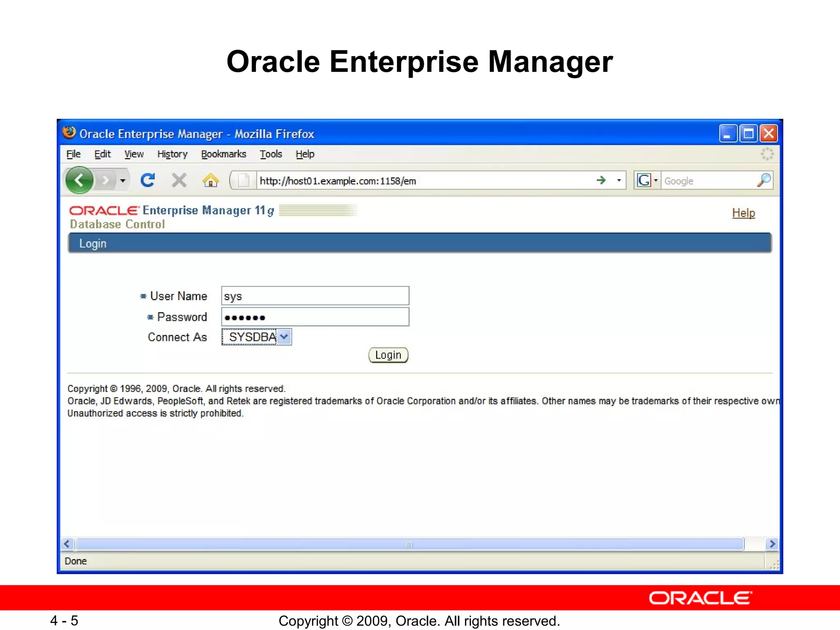Click the Google search magnifier icon
The height and width of the screenshot is (630, 840).
(764, 180)
